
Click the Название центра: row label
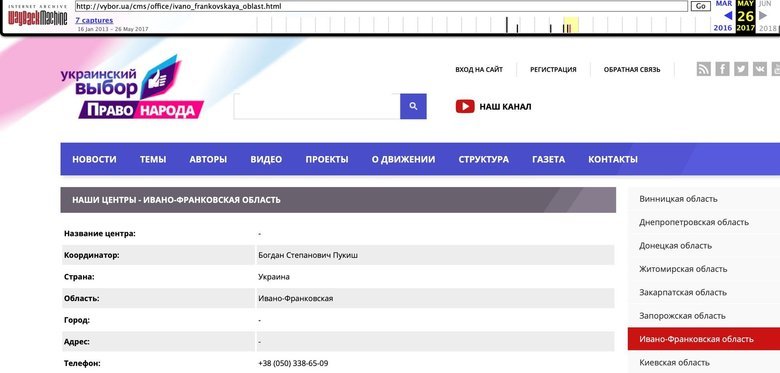99,233
